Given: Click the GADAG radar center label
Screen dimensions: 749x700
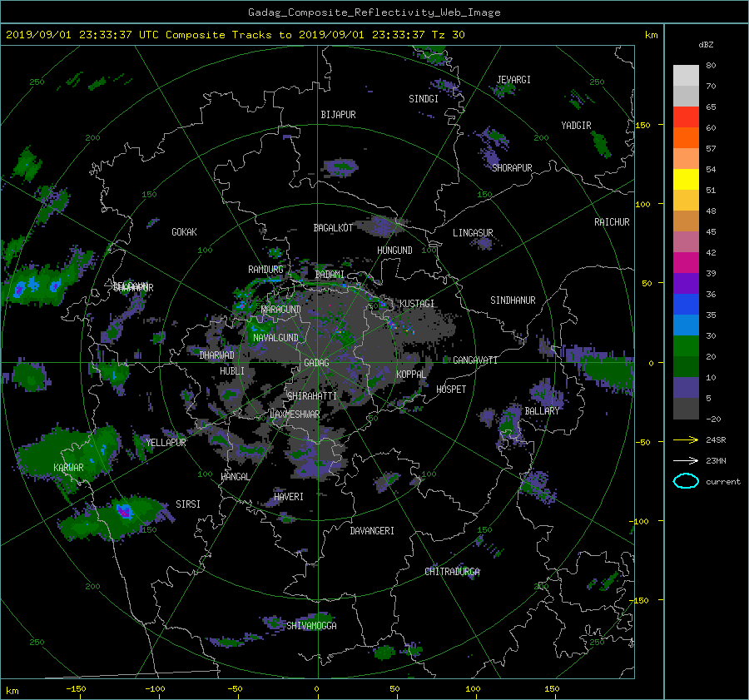Looking at the screenshot, I should point(317,363).
